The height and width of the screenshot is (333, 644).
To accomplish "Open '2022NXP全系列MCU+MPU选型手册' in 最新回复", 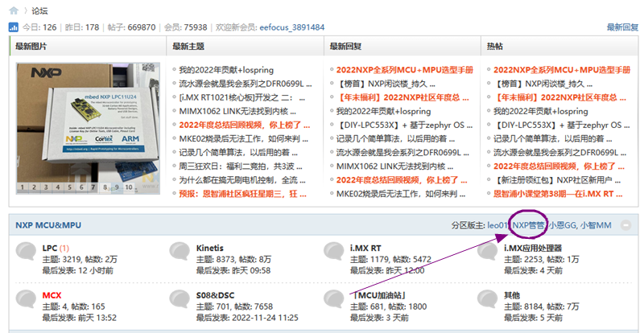I will pyautogui.click(x=405, y=70).
